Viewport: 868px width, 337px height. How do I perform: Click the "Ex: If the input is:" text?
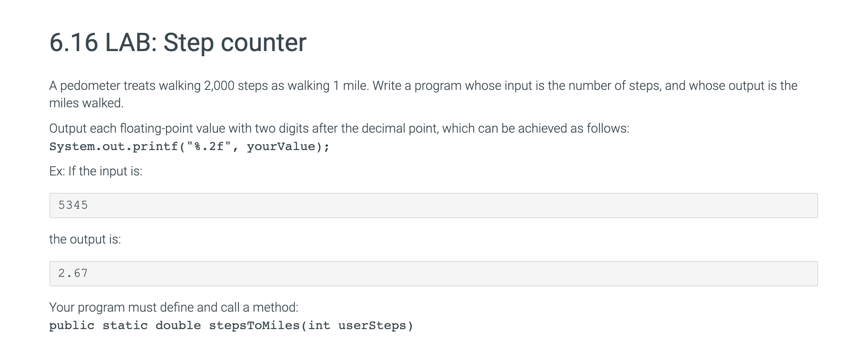95,171
